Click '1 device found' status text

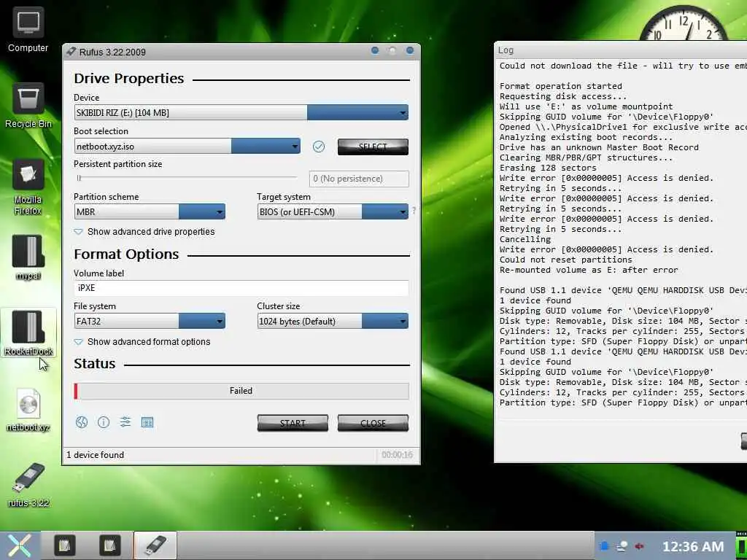[96, 455]
